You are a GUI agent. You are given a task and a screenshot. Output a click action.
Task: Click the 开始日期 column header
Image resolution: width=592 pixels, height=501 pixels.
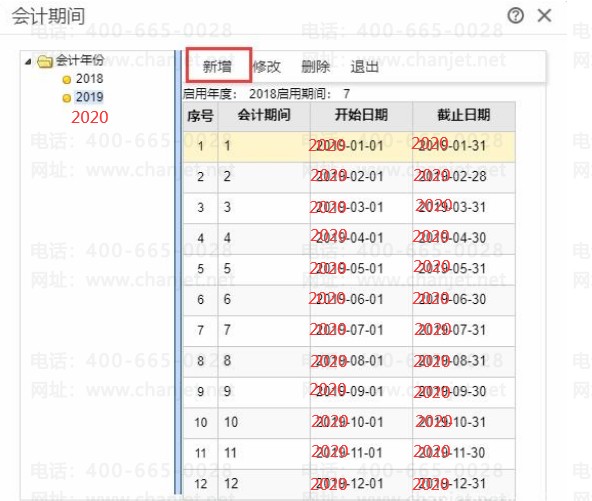pyautogui.click(x=361, y=116)
